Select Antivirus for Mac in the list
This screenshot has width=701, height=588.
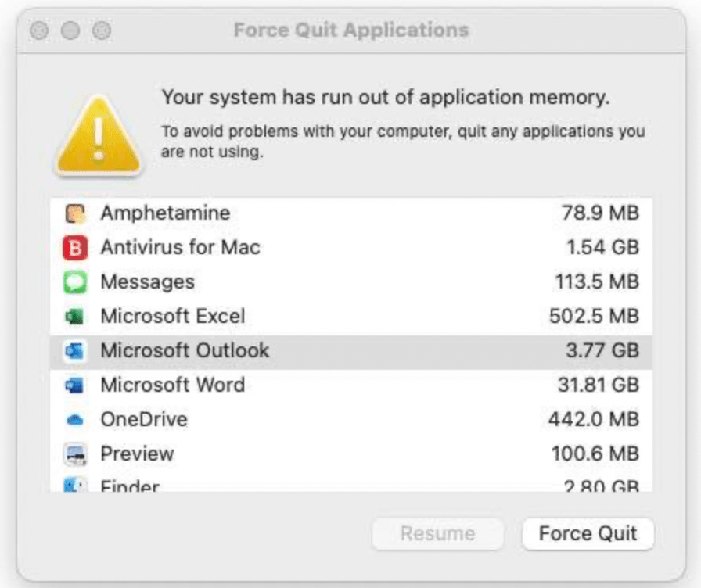pyautogui.click(x=181, y=247)
